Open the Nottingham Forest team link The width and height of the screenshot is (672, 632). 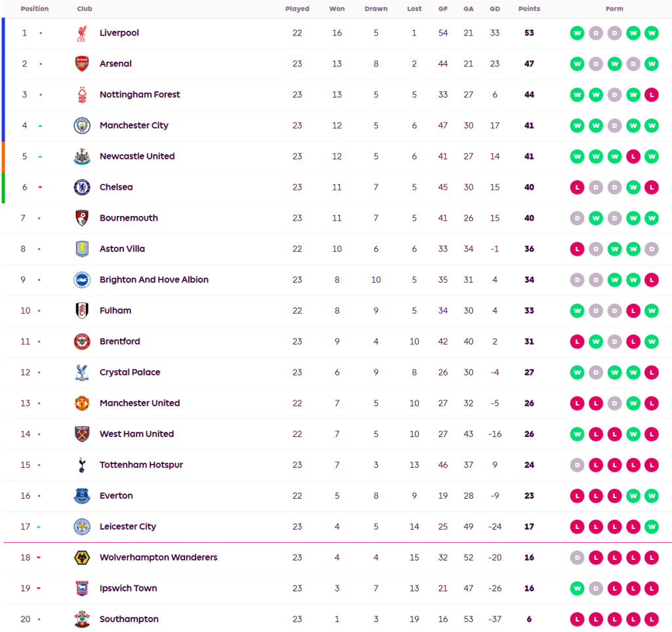[x=140, y=95]
